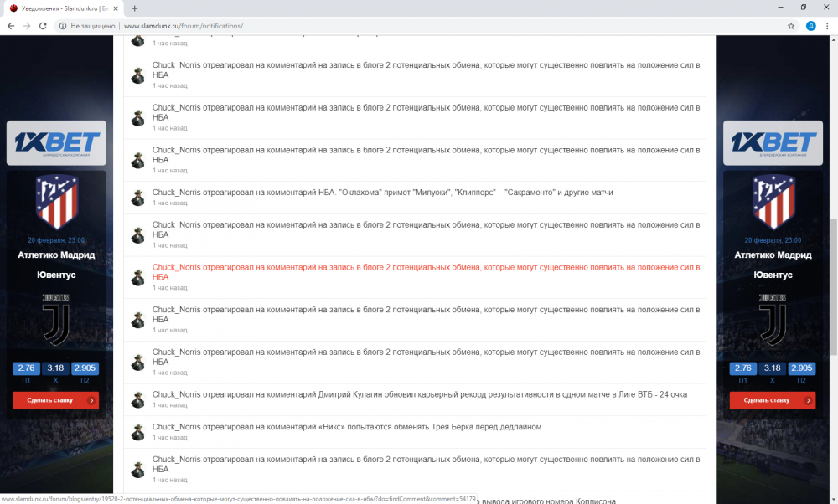Click the browser Back arrow
838x504 pixels.
coord(11,26)
